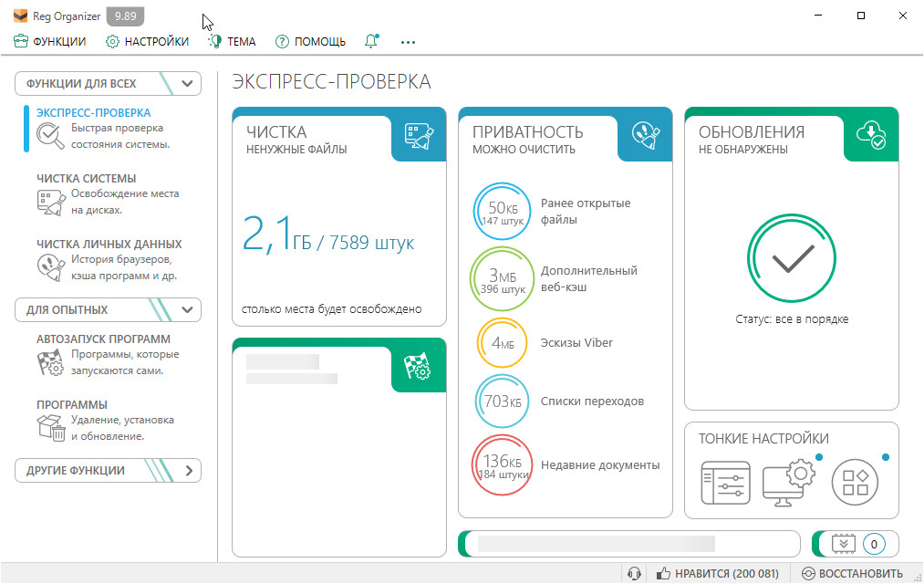
Task: Click the racing flag gear icon
Action: (x=419, y=366)
